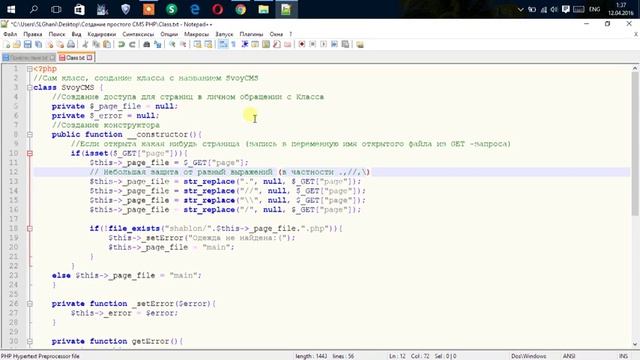The width and height of the screenshot is (640, 360).
Task: Open the Макросы menu
Action: 196,34
